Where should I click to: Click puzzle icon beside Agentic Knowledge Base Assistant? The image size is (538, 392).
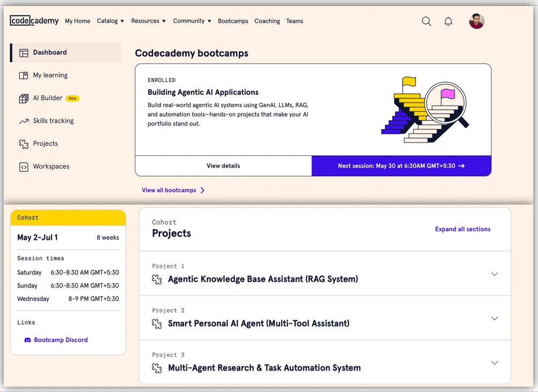[157, 280]
